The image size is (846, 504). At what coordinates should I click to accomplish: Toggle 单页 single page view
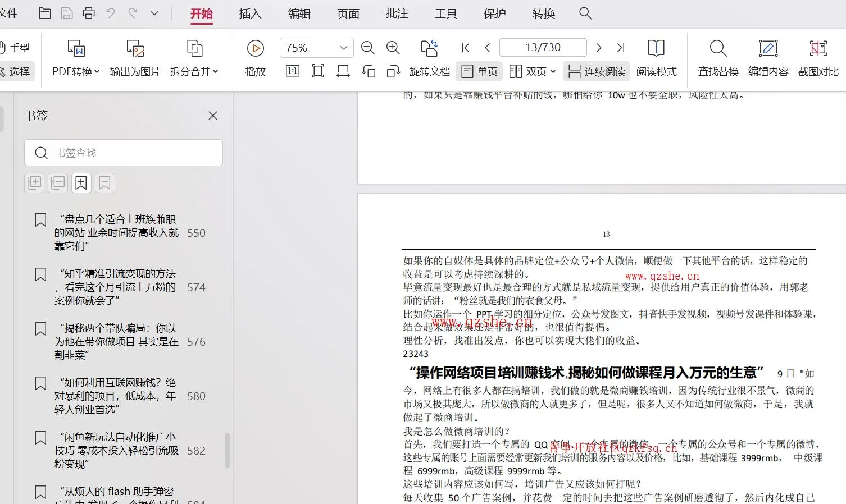[479, 71]
